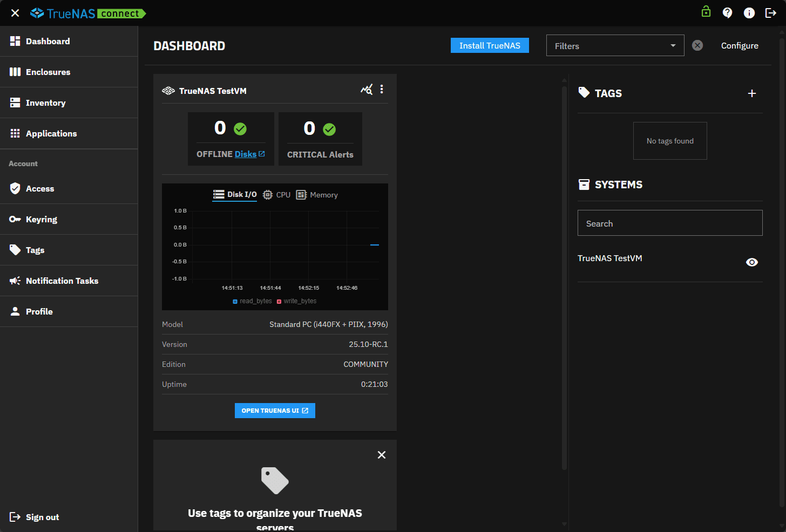Viewport: 786px width, 532px height.
Task: Select TrueNAS TestVM in systems list
Action: (x=610, y=258)
